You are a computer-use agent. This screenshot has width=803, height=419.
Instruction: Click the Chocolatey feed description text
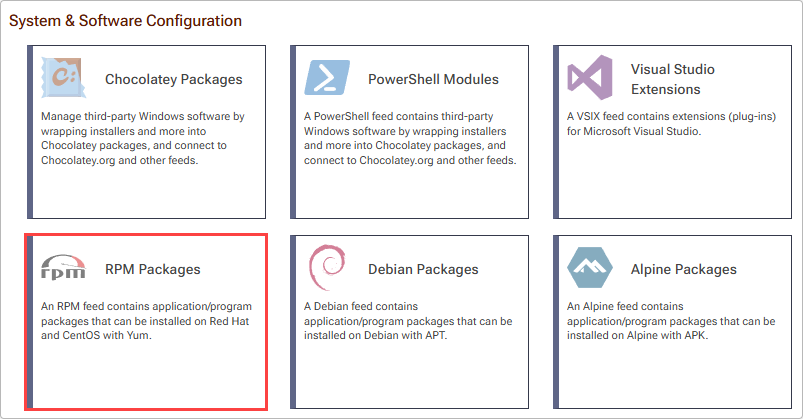tap(143, 138)
